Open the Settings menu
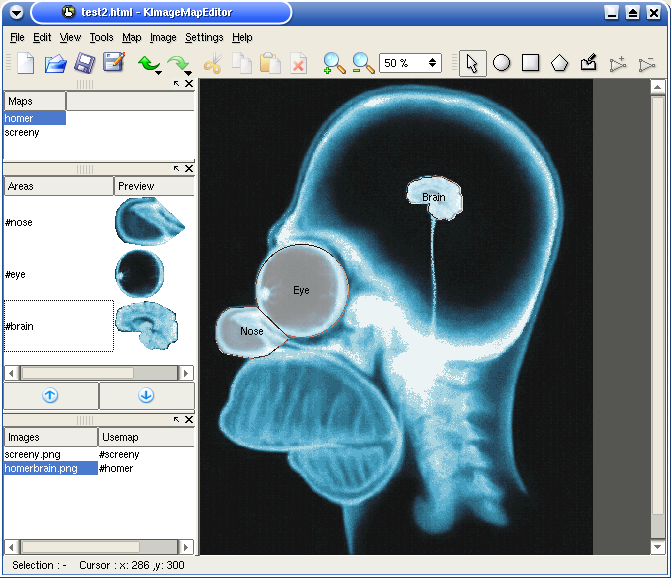The image size is (671, 578). [x=204, y=37]
